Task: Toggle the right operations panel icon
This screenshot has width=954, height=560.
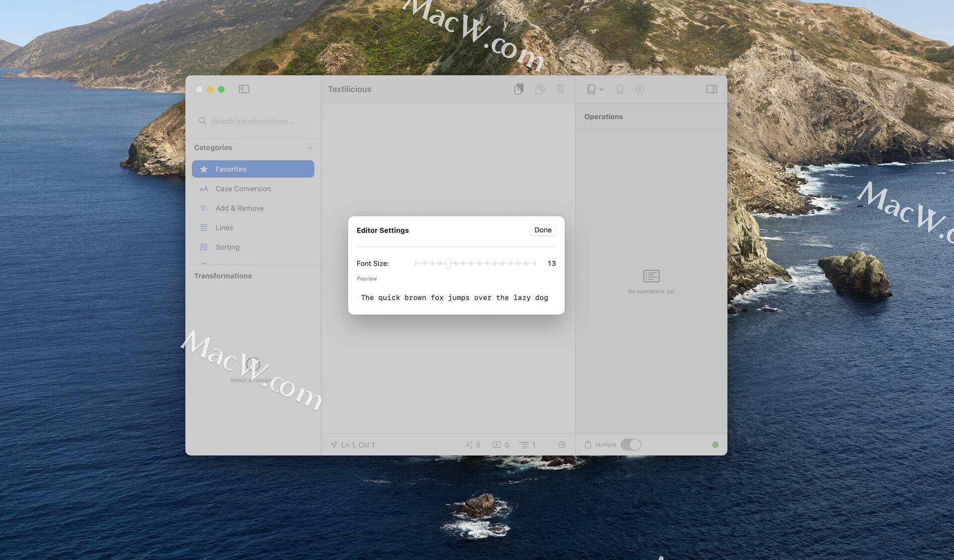Action: coord(712,89)
